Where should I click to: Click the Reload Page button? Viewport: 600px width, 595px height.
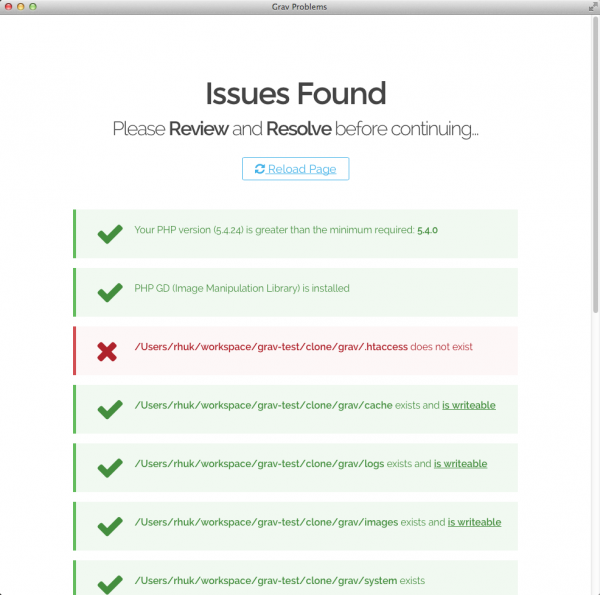tap(295, 169)
